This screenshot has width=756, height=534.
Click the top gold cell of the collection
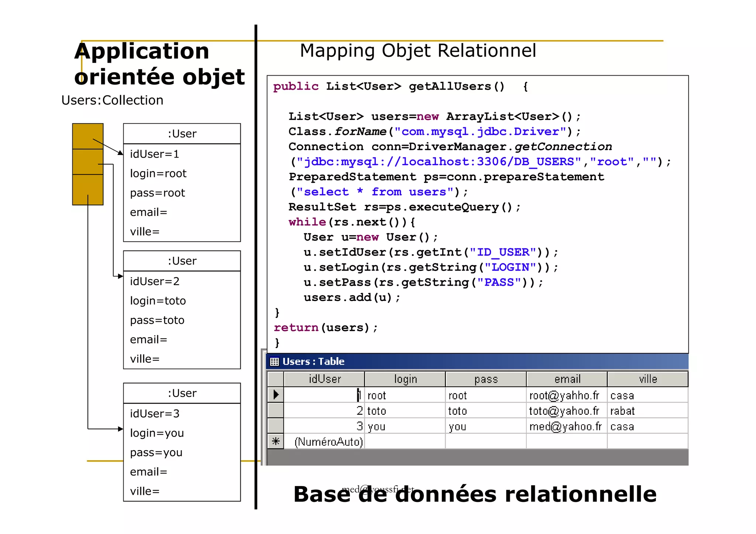(88, 136)
